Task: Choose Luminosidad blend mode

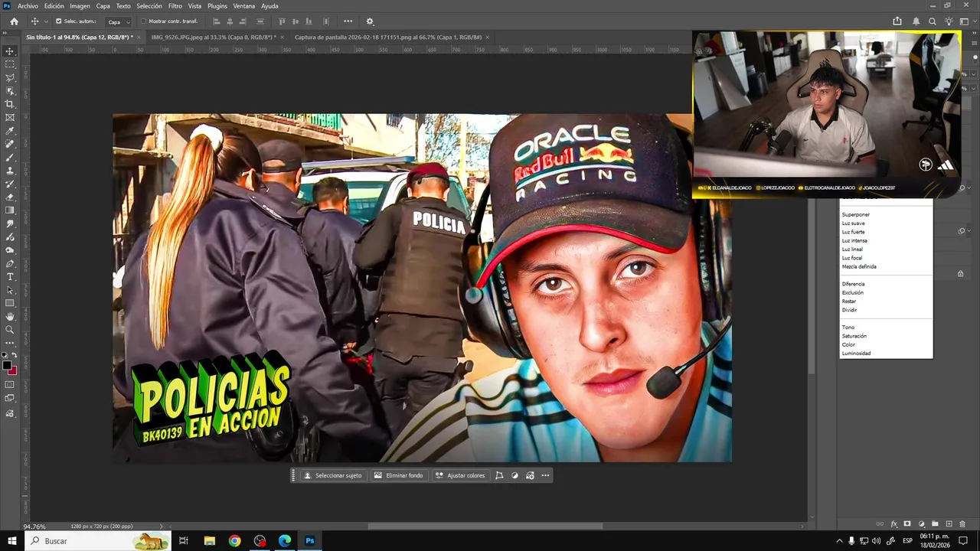Action: pos(856,354)
